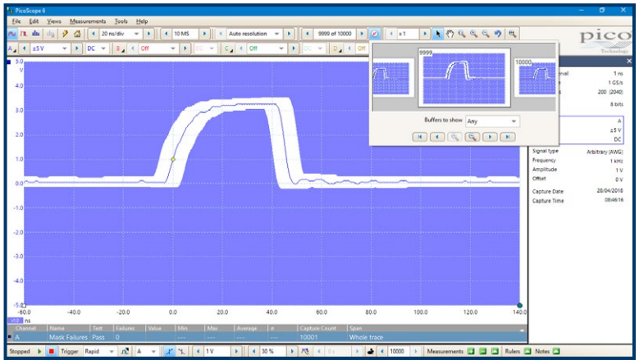Click the red Stop capture button
The image size is (639, 364).
point(52,351)
